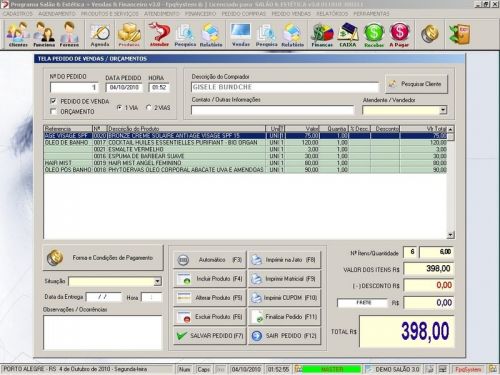Open the PEDIDO VENDAS menu
500x375 pixels.
pyautogui.click(x=291, y=14)
